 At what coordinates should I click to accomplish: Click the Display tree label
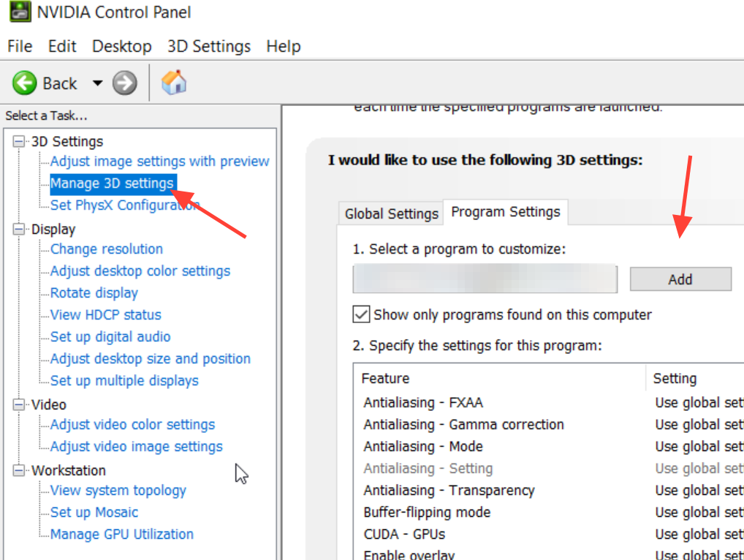click(53, 230)
